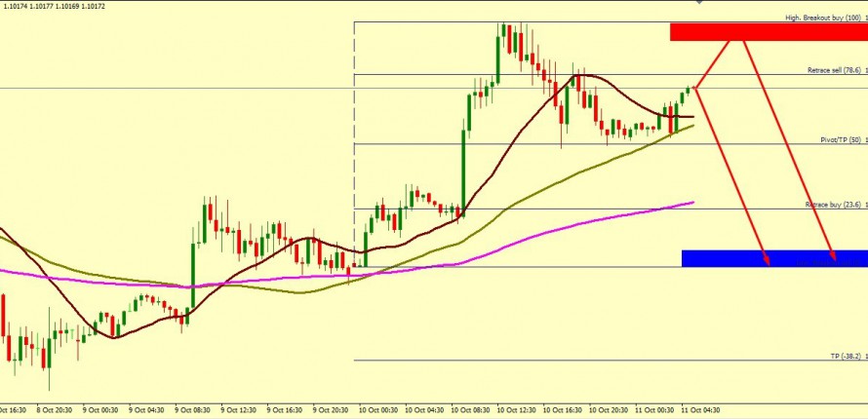The height and width of the screenshot is (419, 868).
Task: Click the 'Retrace buy (23.6)' level label
Action: coord(831,205)
